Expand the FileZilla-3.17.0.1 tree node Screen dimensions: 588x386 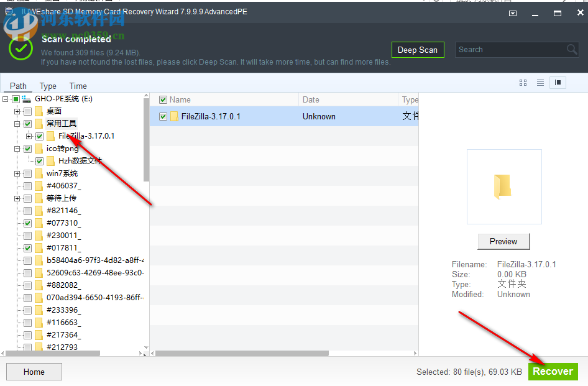click(29, 136)
